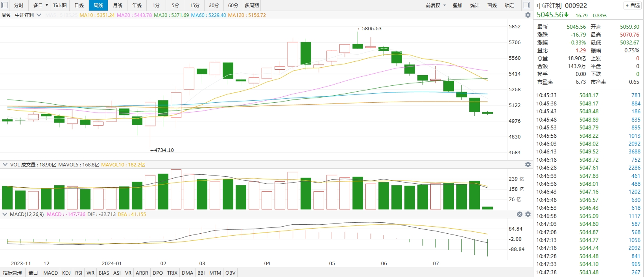This screenshot has width=644, height=277.
Task: Open 画线 drawing tools
Action: (492, 6)
